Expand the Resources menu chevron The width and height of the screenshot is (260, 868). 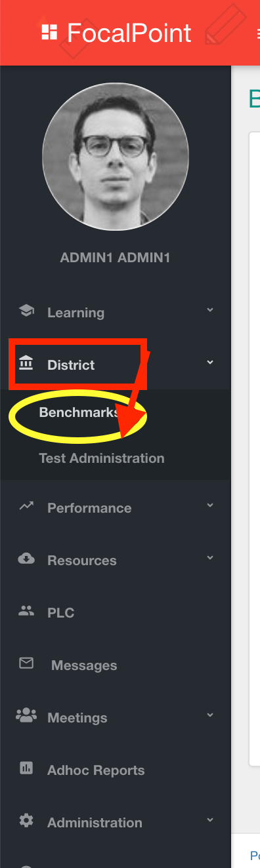[x=210, y=558]
